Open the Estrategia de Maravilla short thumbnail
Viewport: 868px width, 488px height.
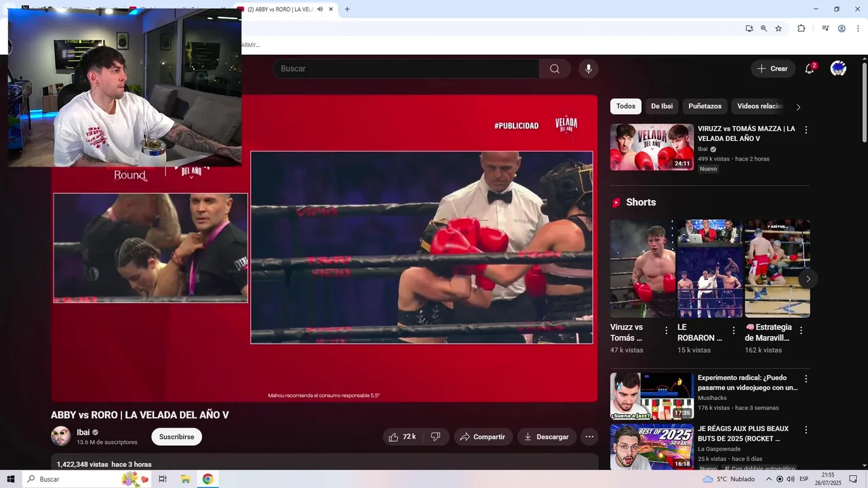[x=777, y=268]
